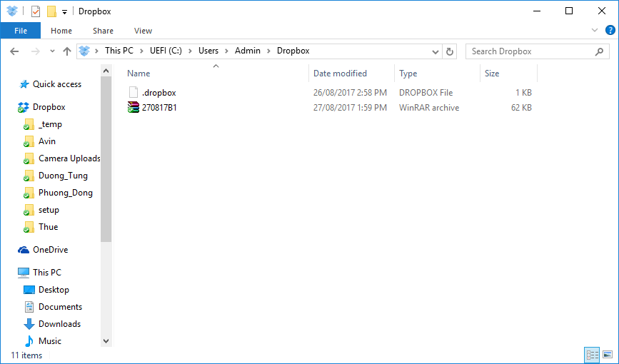
Task: Sort files by Date modified column
Action: point(340,74)
